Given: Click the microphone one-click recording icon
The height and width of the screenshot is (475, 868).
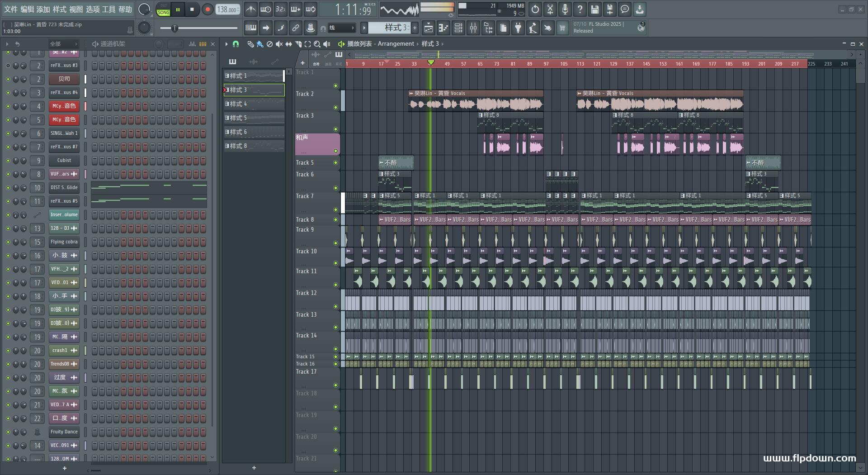Looking at the screenshot, I should (x=565, y=9).
